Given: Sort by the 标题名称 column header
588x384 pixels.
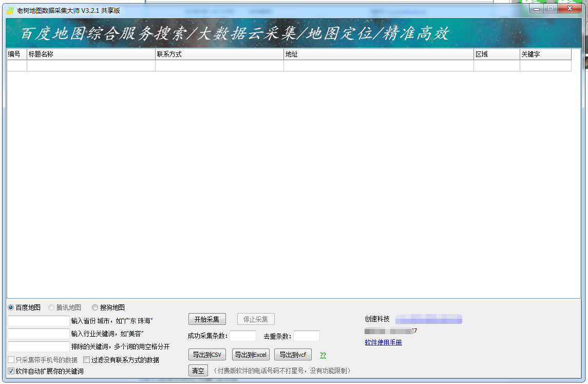Looking at the screenshot, I should pos(91,54).
